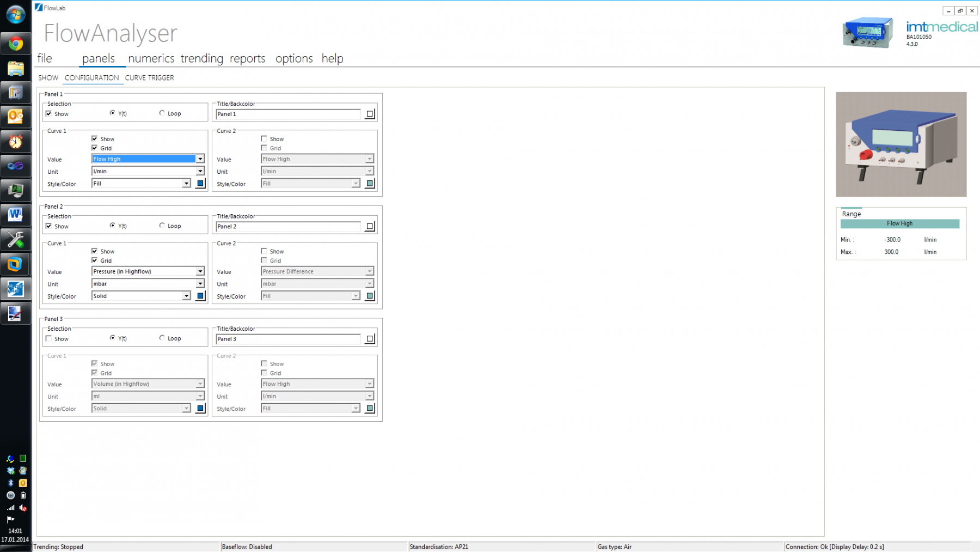Viewport: 980px width, 552px height.
Task: Open Dropbox from the system tray
Action: 10,470
